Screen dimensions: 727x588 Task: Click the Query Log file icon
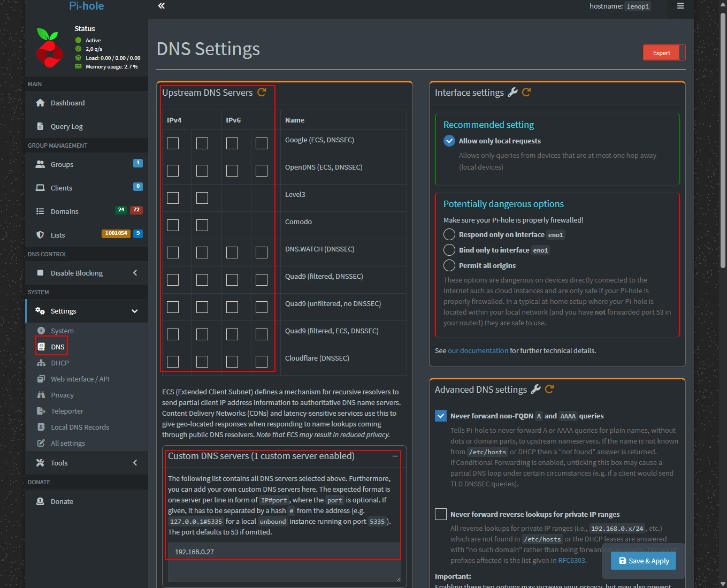tap(40, 126)
